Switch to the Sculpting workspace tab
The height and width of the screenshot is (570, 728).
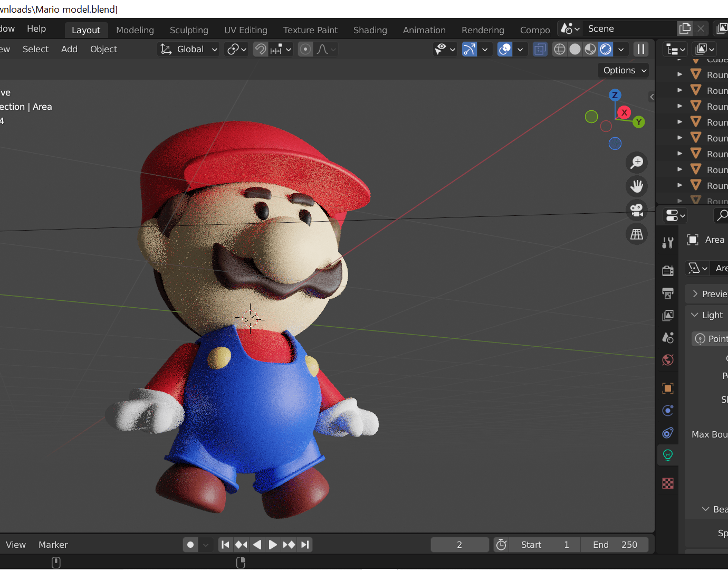coord(189,30)
